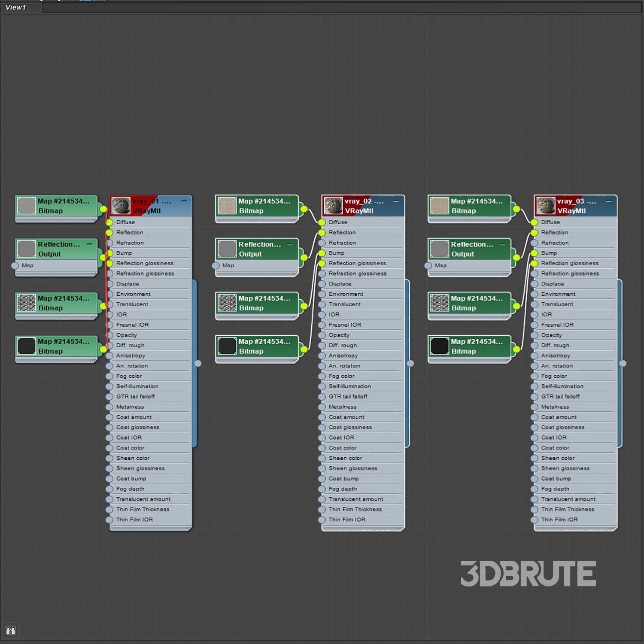The width and height of the screenshot is (644, 644).
Task: Click the Coat color input socket on vray_03
Action: [x=535, y=448]
